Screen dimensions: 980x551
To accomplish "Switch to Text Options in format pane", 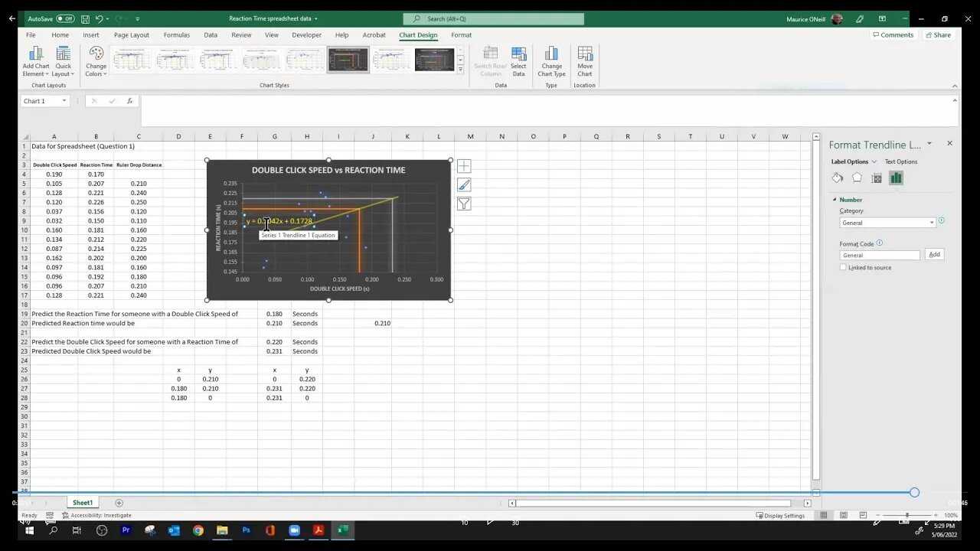I will [x=901, y=161].
